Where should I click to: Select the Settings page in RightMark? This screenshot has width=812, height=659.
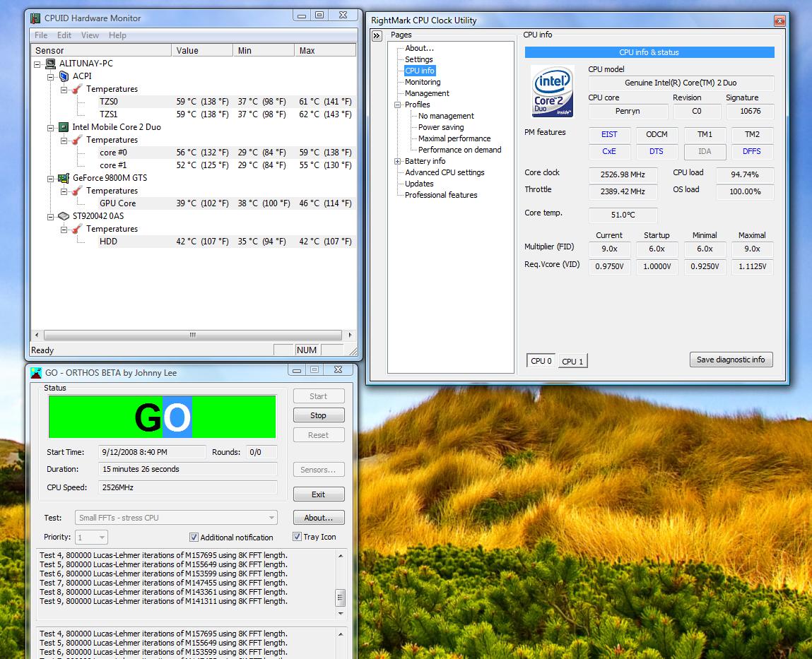point(418,59)
